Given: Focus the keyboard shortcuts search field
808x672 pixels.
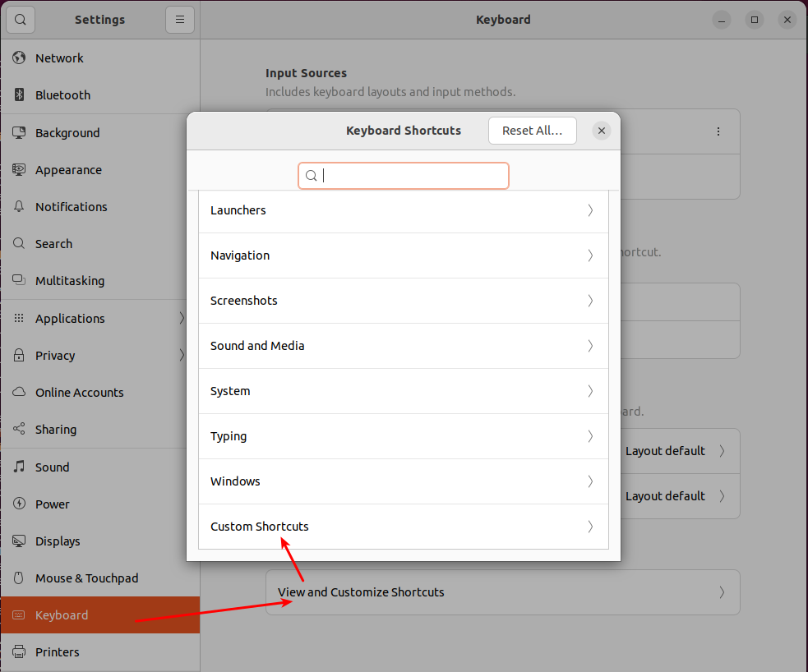Looking at the screenshot, I should click(411, 176).
